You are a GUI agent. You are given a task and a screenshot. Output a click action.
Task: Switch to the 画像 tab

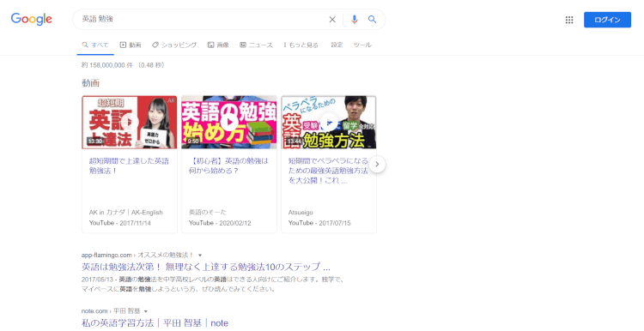[x=218, y=45]
